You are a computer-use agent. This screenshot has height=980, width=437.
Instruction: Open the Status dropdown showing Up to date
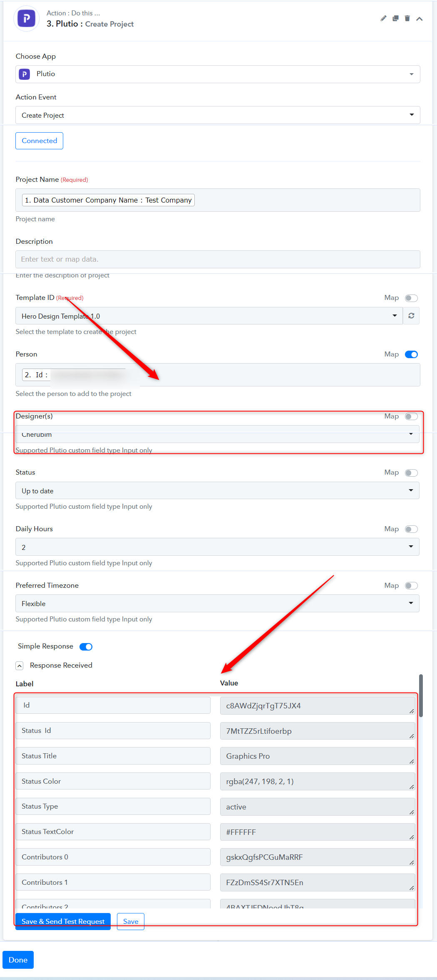click(217, 490)
